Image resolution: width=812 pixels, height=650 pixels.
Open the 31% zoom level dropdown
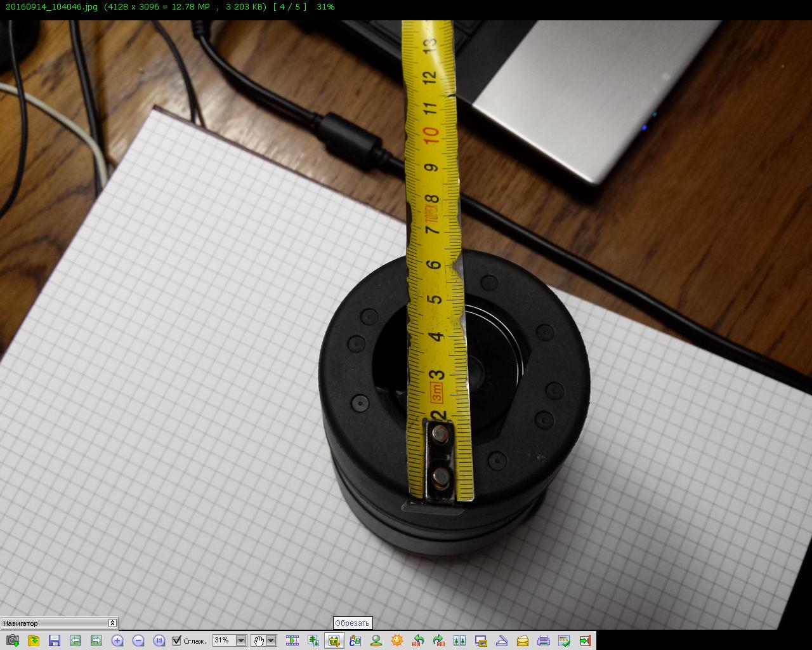241,640
